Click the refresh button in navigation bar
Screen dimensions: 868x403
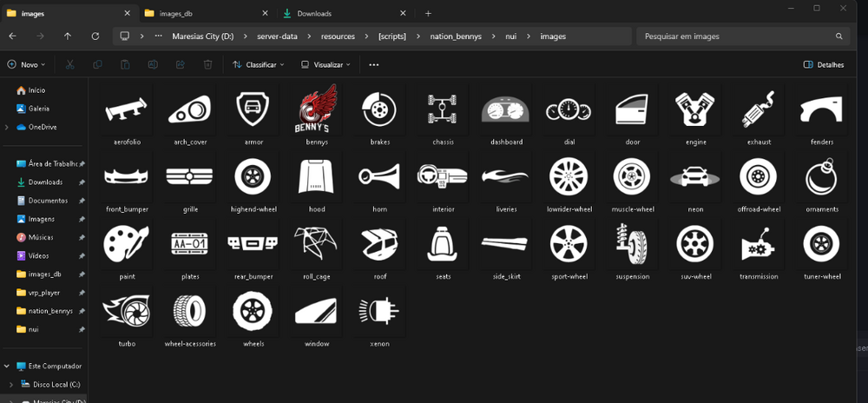[95, 36]
